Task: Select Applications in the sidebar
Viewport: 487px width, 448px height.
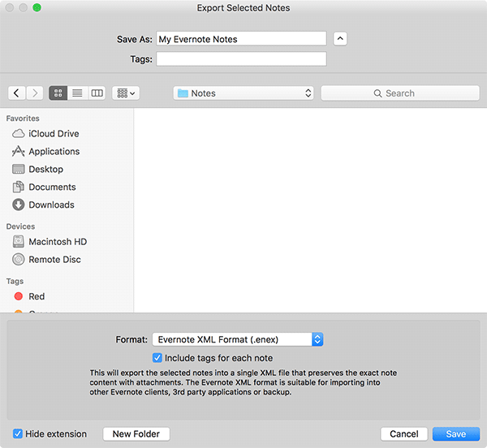Action: (x=45, y=152)
